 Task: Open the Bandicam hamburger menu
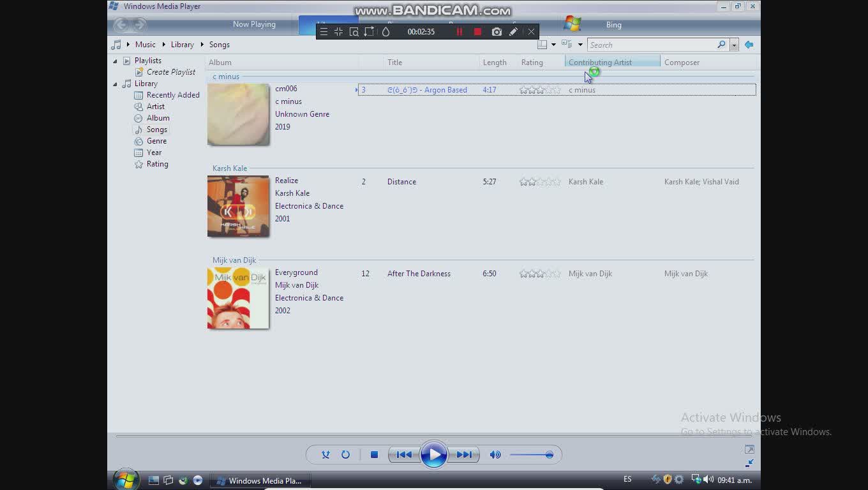point(324,31)
